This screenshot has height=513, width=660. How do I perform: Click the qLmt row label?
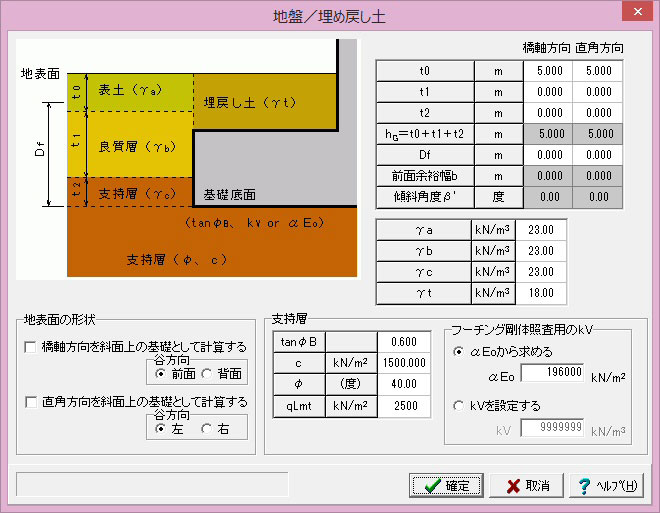tap(299, 406)
